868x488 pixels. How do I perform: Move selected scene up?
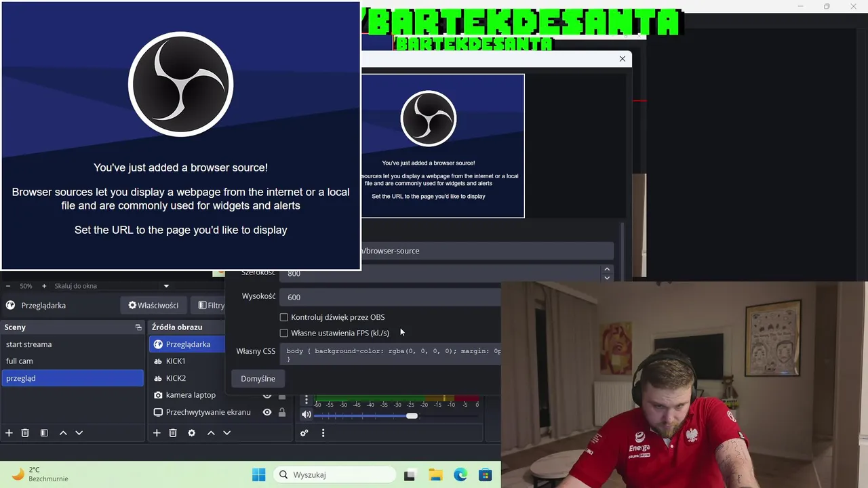(63, 432)
